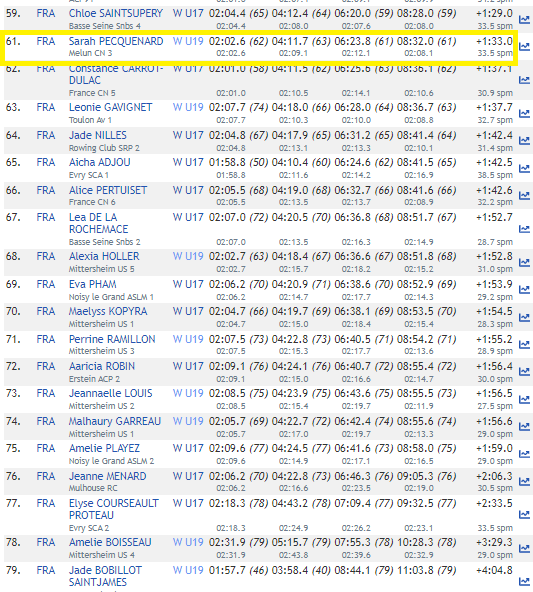Select club text Mulhouse RC
Screen dimensions: 533x592
93,488
